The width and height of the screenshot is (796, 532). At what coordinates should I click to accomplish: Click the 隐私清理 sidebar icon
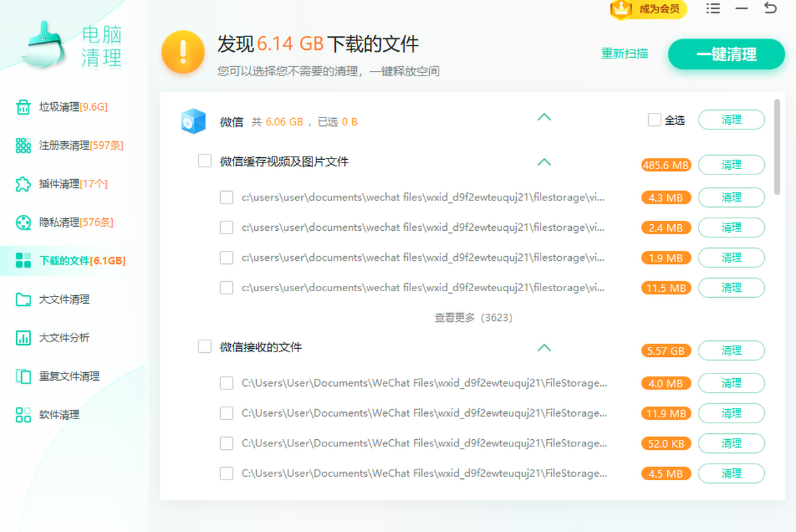click(x=23, y=222)
